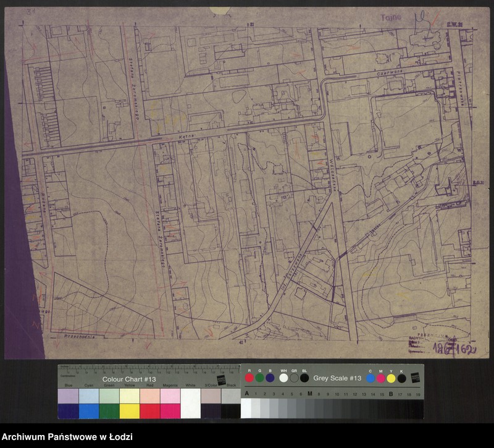Click the black BL circle
The height and width of the screenshot is (448, 494).
pyautogui.click(x=304, y=378)
